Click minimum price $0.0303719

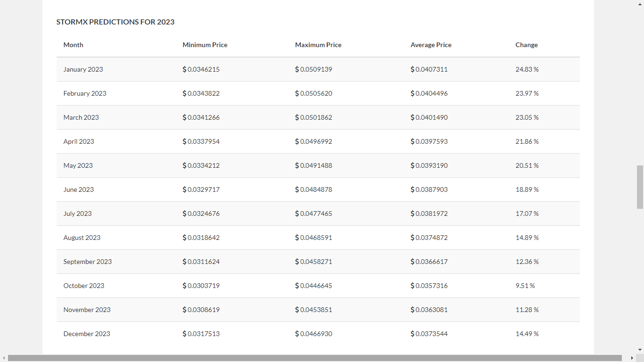click(x=201, y=286)
